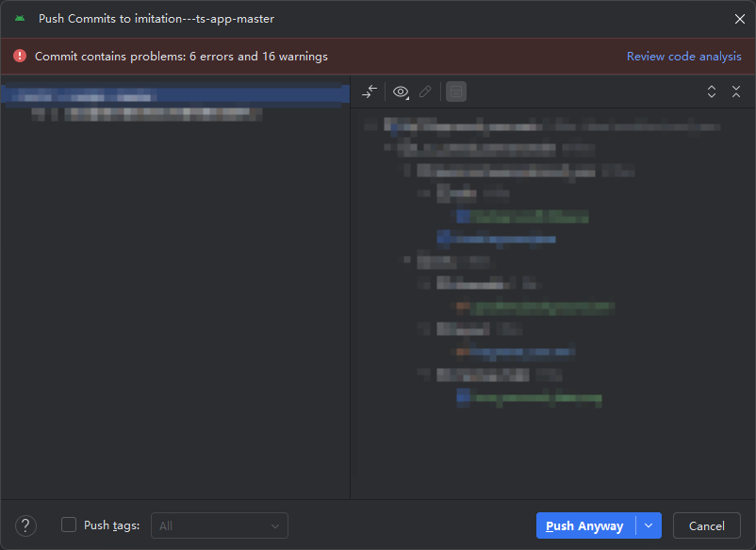Toggle the preview diff eye icon
Image resolution: width=756 pixels, height=550 pixels.
[x=401, y=92]
